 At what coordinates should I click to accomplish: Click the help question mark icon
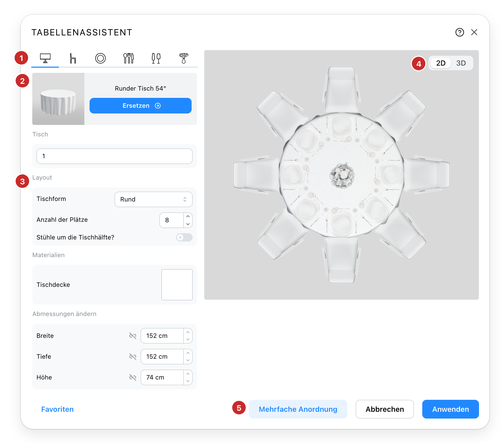(x=460, y=32)
